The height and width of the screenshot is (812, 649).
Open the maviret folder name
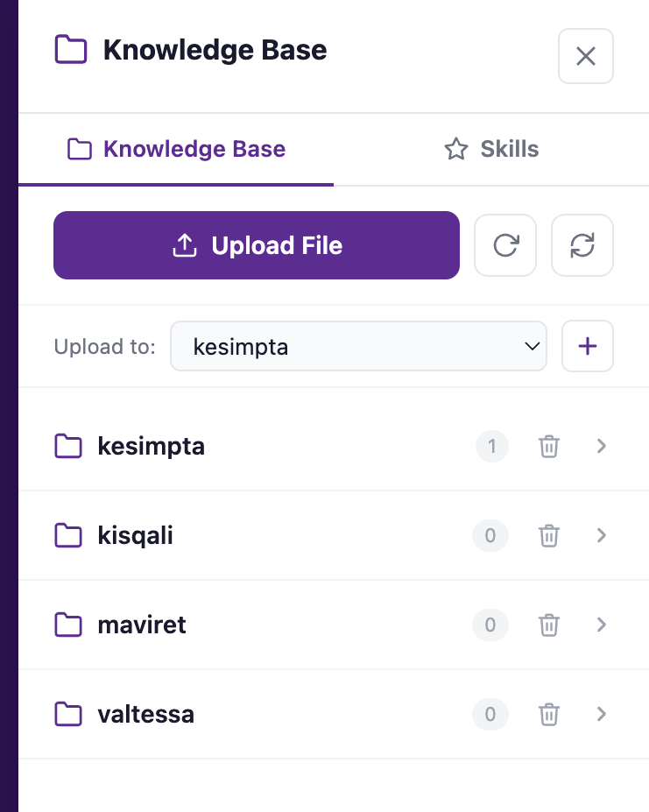[141, 625]
